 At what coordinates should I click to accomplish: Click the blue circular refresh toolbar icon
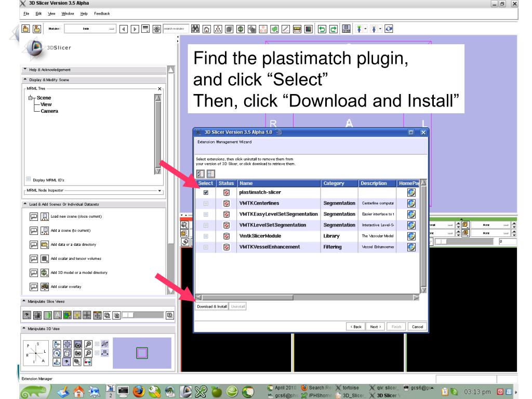click(389, 29)
